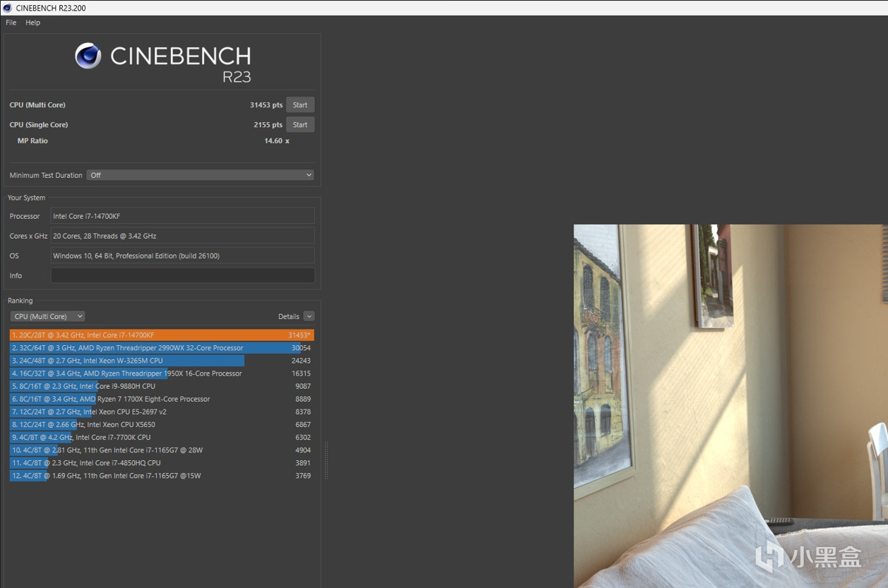Select the i7-1165G7 @ 28W ranking row
Image resolution: width=888 pixels, height=588 pixels.
point(162,450)
